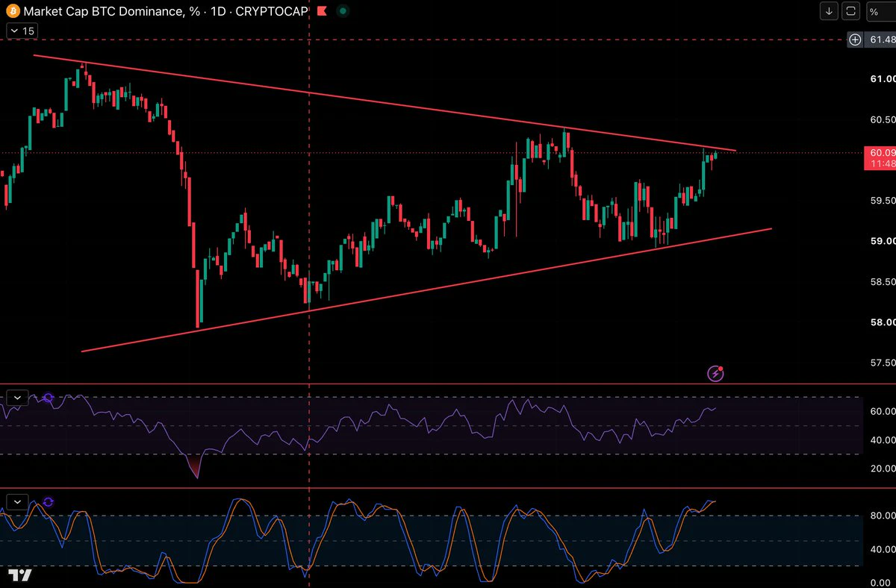Click the down arrow button in top-right toolbar
The height and width of the screenshot is (588, 896).
coord(830,11)
